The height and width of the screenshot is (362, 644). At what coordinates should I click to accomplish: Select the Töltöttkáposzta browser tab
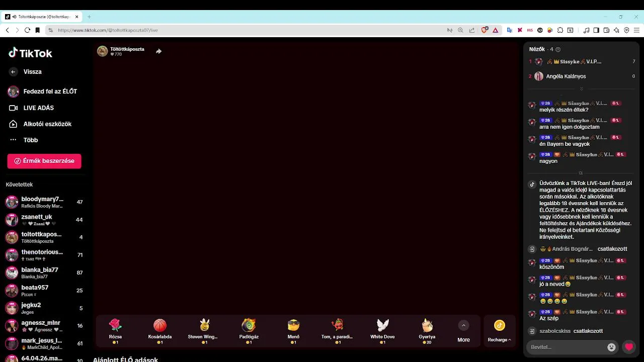pos(42,17)
